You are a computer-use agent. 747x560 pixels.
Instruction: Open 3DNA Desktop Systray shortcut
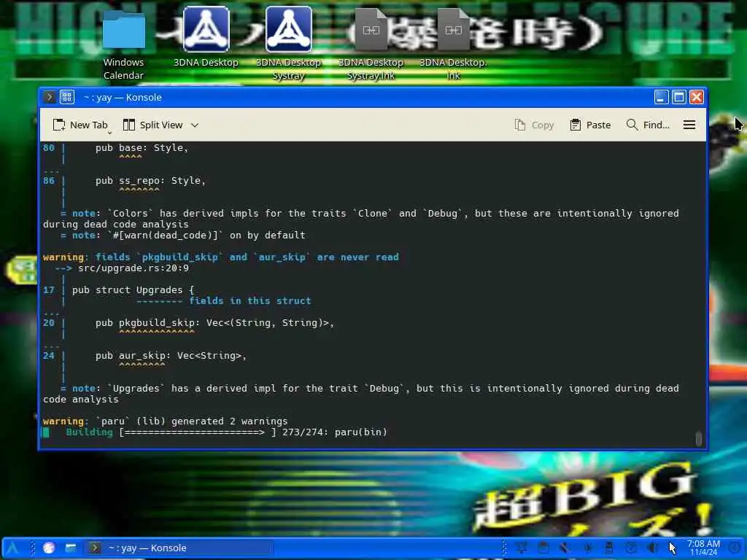(x=288, y=44)
